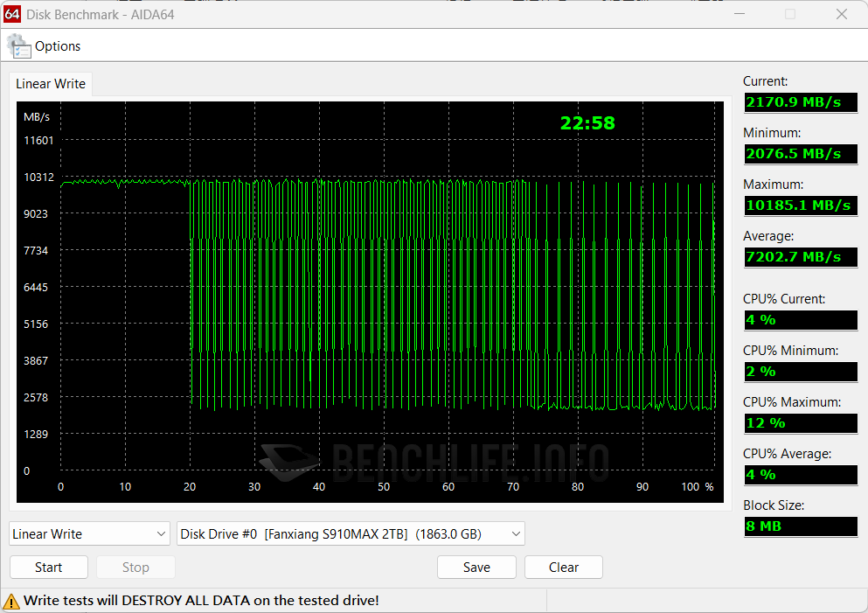Close the Disk Benchmark window
868x613 pixels.
842,14
